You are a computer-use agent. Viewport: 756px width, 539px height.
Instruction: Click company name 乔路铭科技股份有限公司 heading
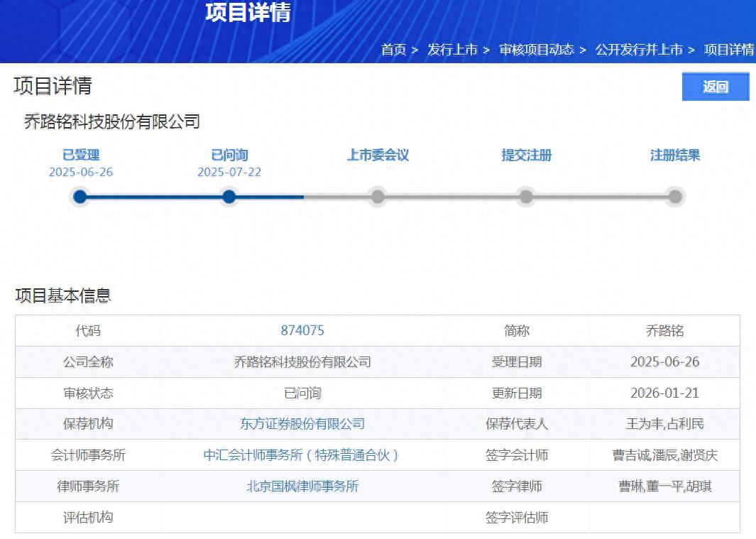coord(112,121)
